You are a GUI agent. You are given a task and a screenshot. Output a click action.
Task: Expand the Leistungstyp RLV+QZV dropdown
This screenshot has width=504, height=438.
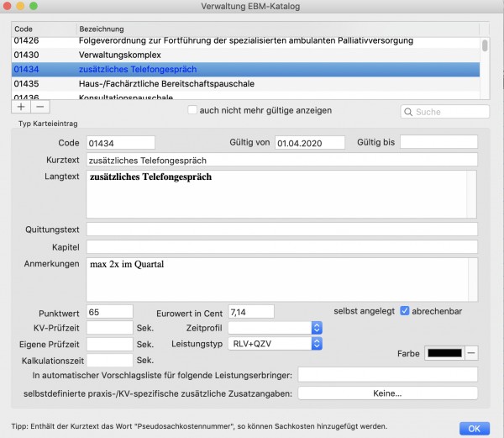click(x=276, y=344)
